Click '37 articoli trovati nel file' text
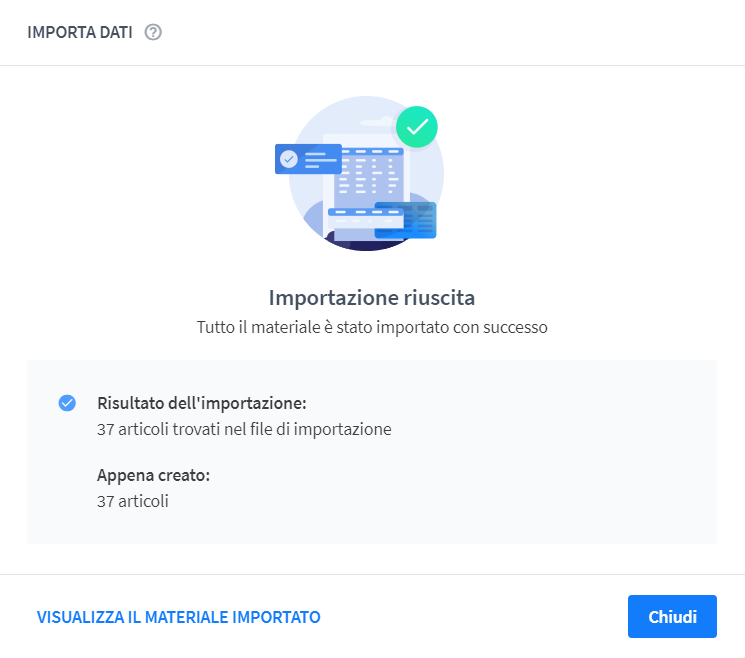745x658 pixels. [244, 429]
